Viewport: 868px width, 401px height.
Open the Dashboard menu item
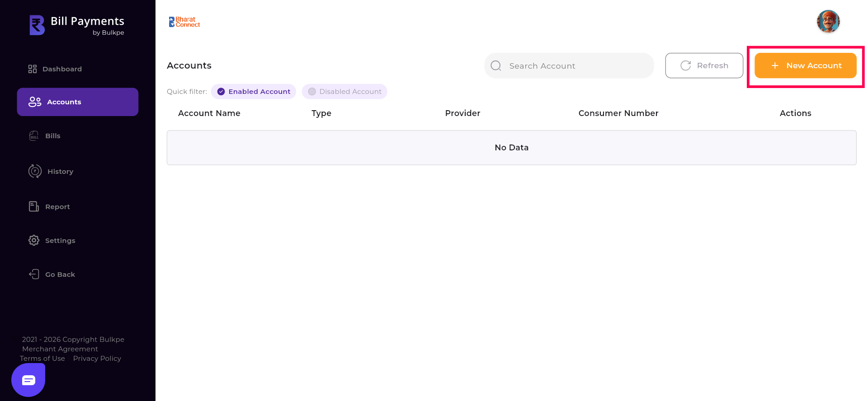pos(62,69)
